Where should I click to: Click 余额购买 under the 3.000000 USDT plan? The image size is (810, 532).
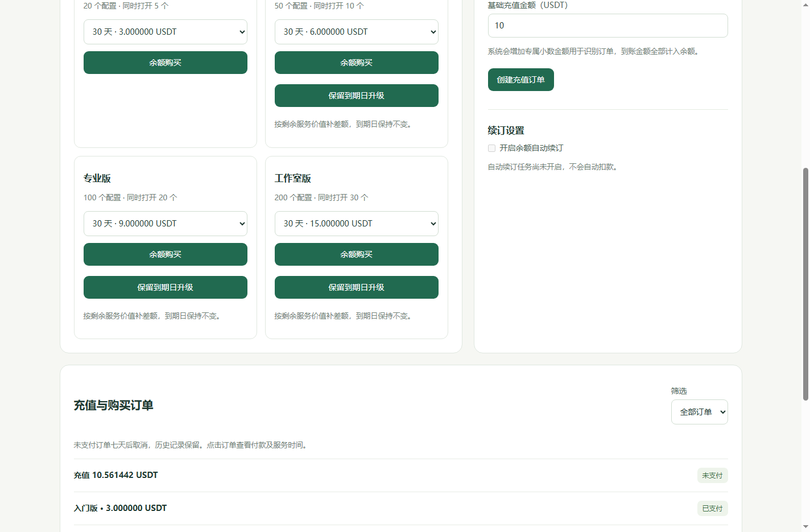click(x=166, y=63)
